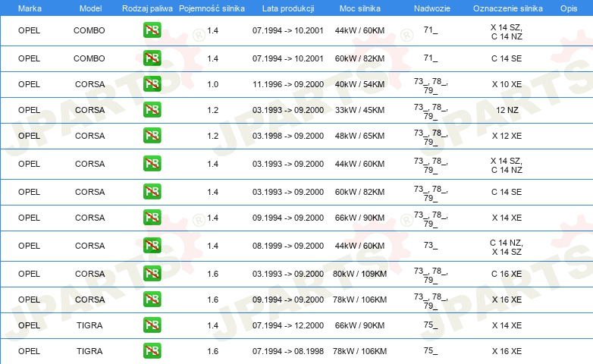Click fuel icon in CORSA 08.1999 row
This screenshot has width=593, height=364.
[152, 245]
